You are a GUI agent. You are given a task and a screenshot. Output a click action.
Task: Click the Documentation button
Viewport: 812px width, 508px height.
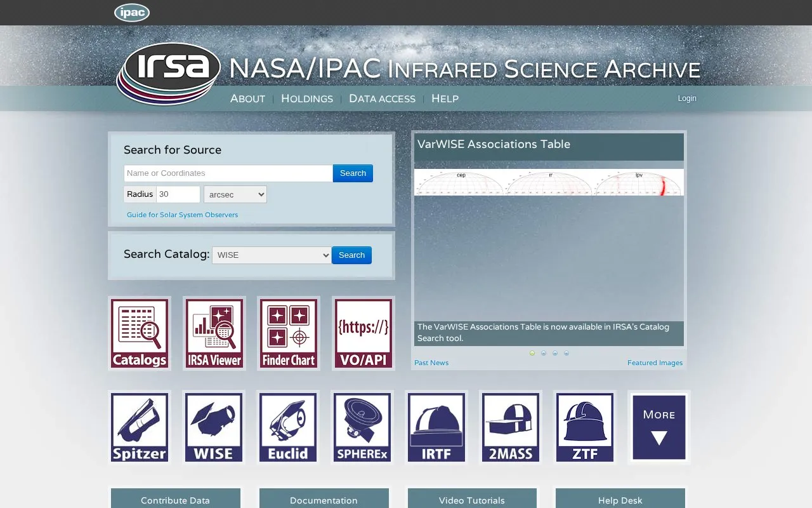tap(324, 498)
